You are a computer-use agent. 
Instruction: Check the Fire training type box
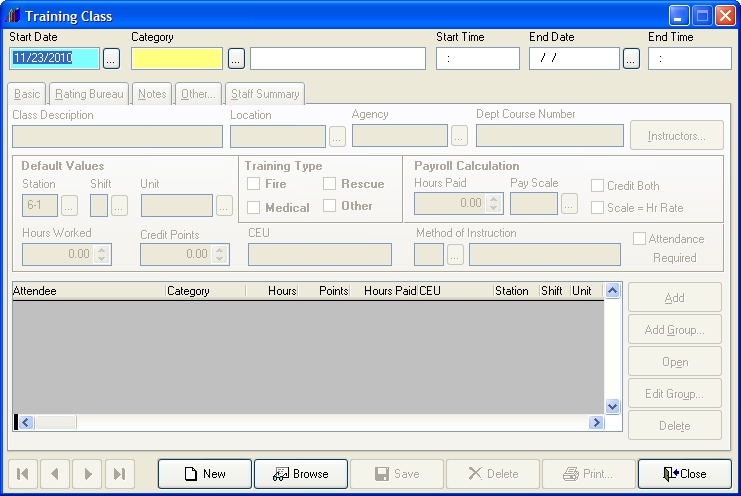tap(254, 184)
